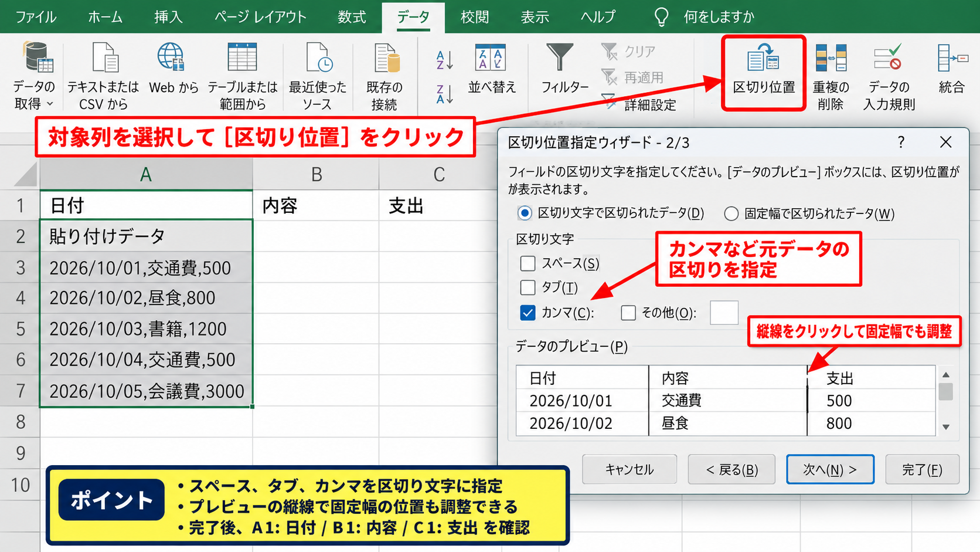Click the wizard help question mark
Screen dimensions: 980x552
(x=901, y=142)
